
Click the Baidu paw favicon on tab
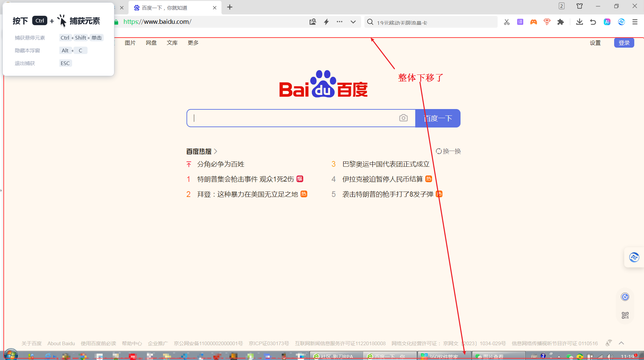click(137, 8)
